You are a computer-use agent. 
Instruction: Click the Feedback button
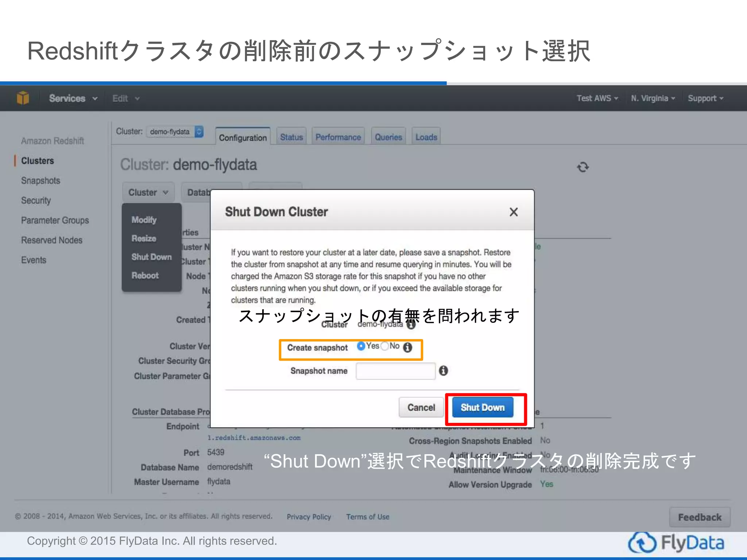(700, 517)
